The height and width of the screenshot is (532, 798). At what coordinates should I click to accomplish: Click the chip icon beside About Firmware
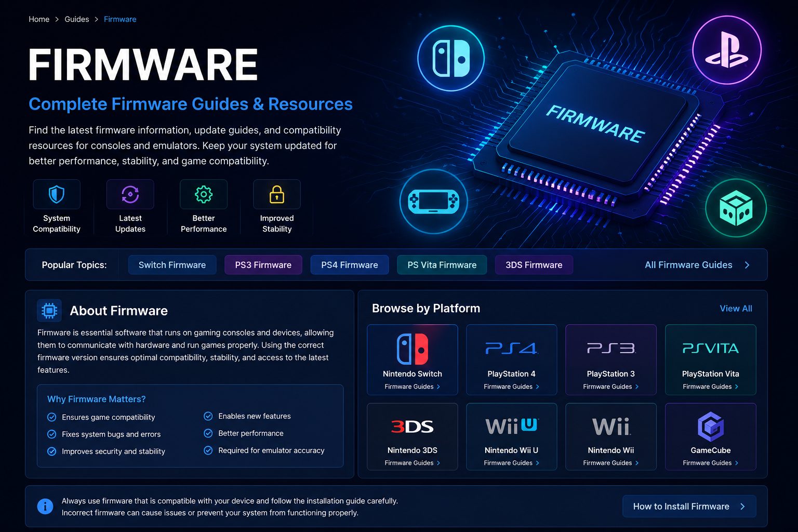tap(49, 311)
